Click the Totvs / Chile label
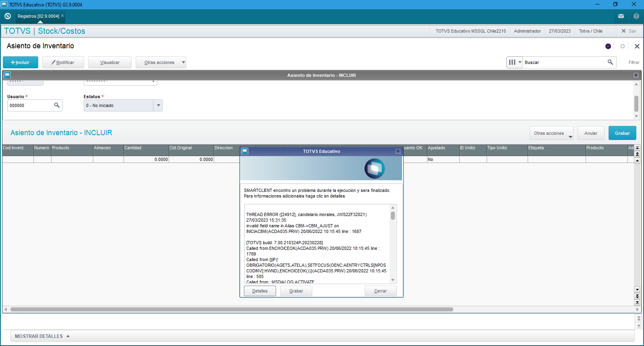This screenshot has height=346, width=644. click(590, 31)
